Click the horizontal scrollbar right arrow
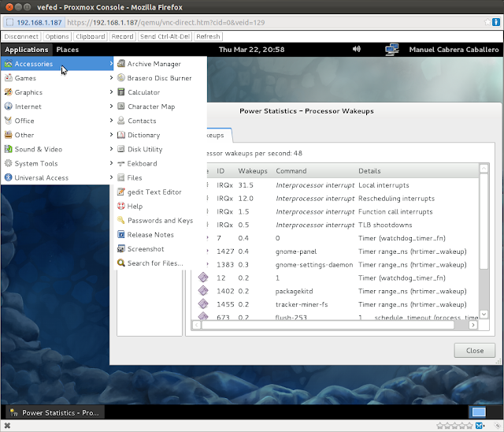This screenshot has width=504, height=432. click(x=472, y=326)
